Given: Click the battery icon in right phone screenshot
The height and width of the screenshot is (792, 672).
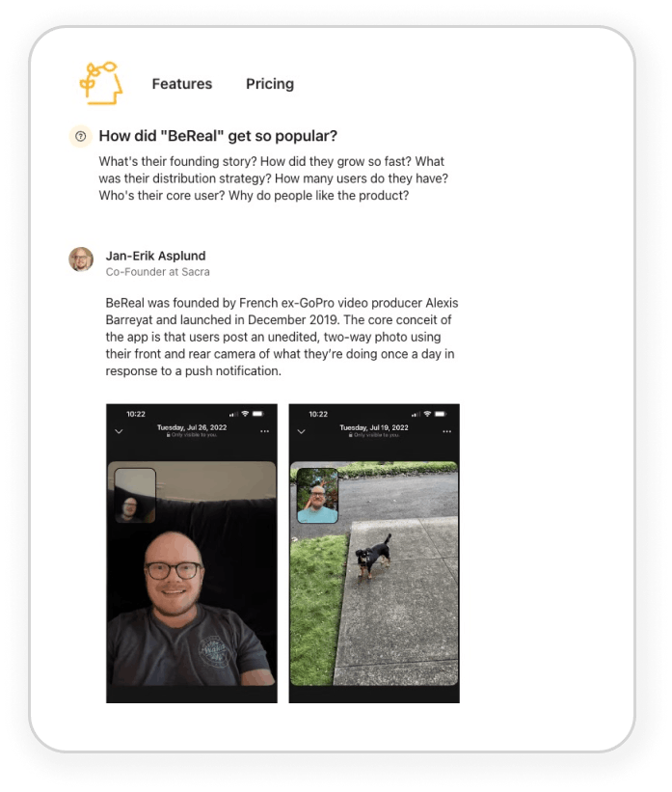Looking at the screenshot, I should point(441,414).
